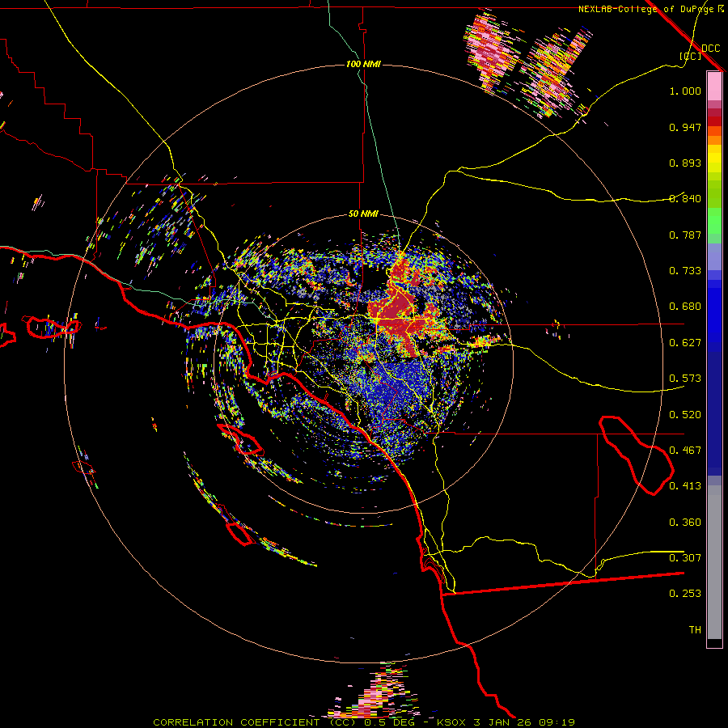Select the 0.253 legend value
Image resolution: width=728 pixels, height=728 pixels.
coord(685,594)
